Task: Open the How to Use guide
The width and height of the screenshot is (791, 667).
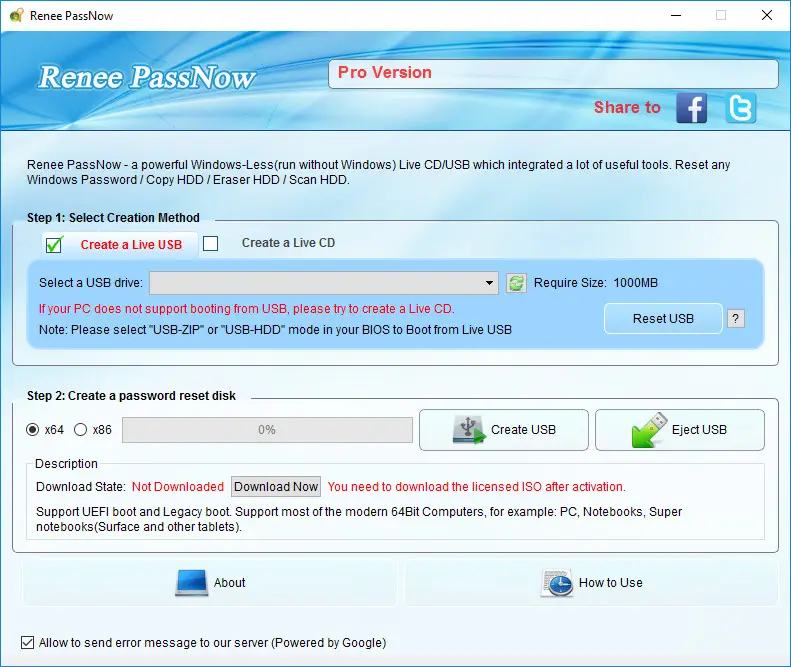Action: (x=591, y=583)
